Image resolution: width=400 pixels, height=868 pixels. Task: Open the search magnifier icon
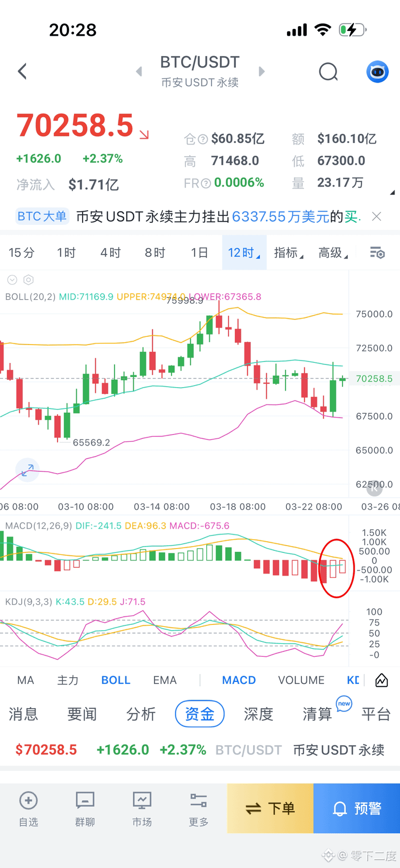point(329,72)
